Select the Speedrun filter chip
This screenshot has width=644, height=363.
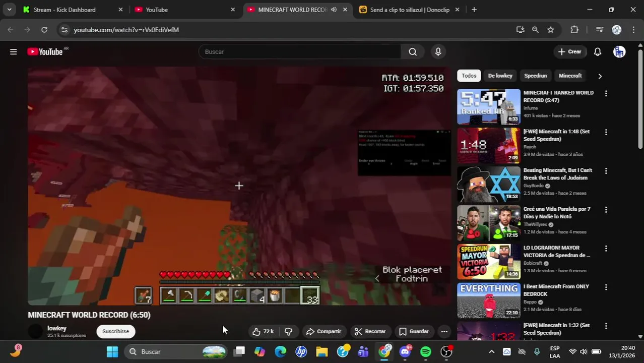(535, 76)
